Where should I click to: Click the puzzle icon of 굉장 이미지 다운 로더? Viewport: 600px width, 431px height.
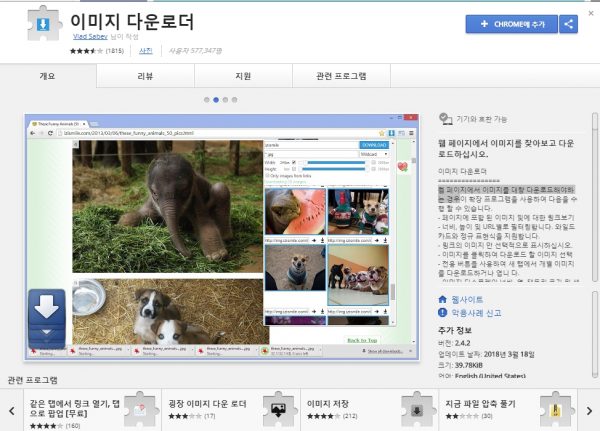click(279, 409)
